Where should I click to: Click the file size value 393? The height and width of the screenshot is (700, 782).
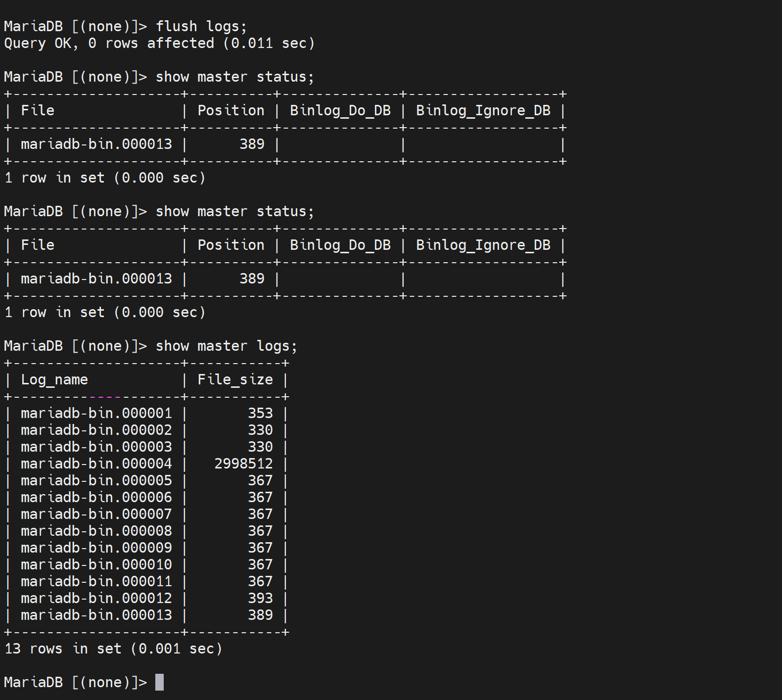point(260,598)
